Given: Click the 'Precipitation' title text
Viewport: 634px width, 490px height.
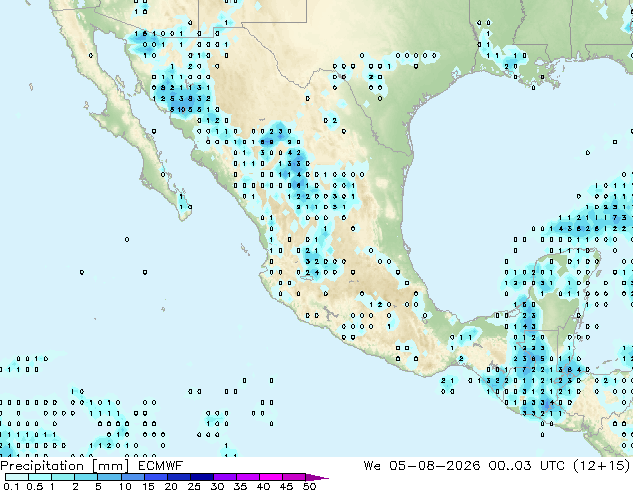Looking at the screenshot, I should (x=42, y=466).
